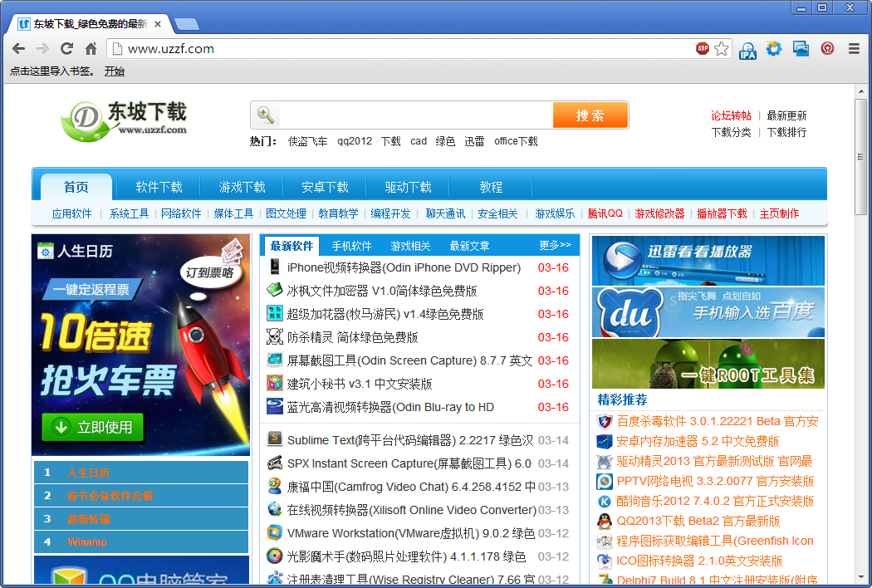Click the blue gear extension icon
872x588 pixels.
(x=773, y=49)
